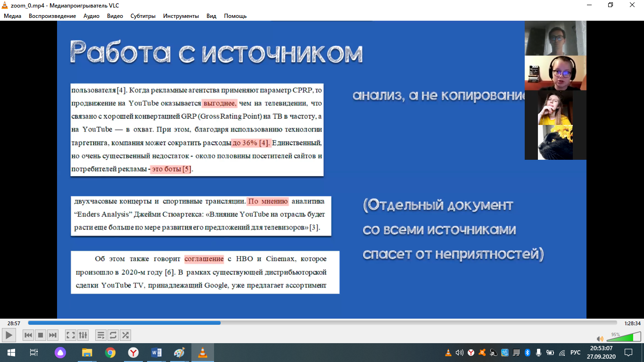This screenshot has height=362, width=644.
Task: Click highlighted word соглашение
Action: tap(204, 259)
